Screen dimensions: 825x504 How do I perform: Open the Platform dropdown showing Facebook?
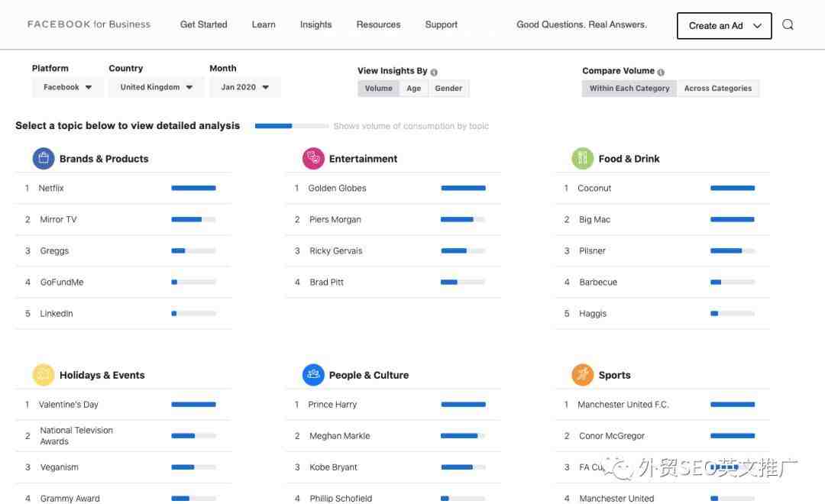point(67,87)
